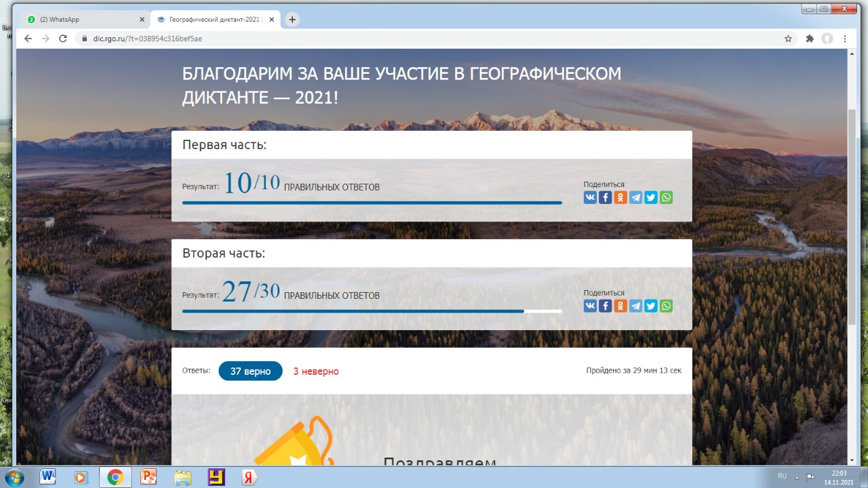This screenshot has width=868, height=488.
Task: Reload the dictation results page
Action: pos(63,39)
